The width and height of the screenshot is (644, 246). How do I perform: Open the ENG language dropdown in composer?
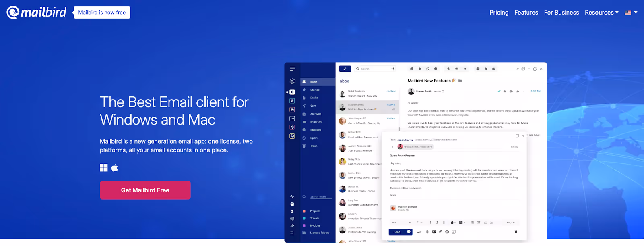(511, 223)
